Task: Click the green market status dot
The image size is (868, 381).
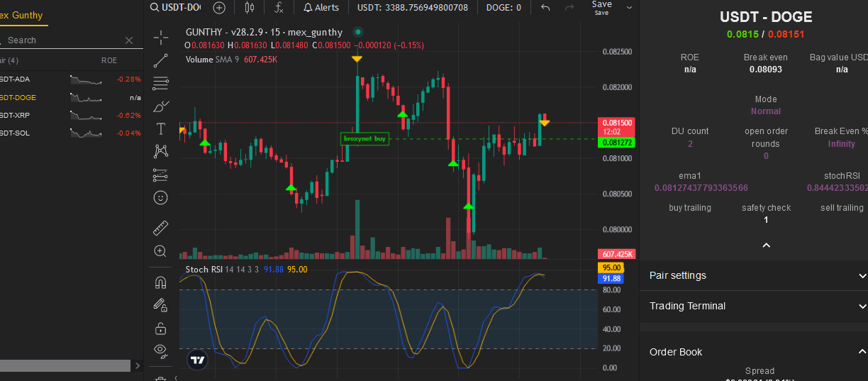Action: (357, 32)
